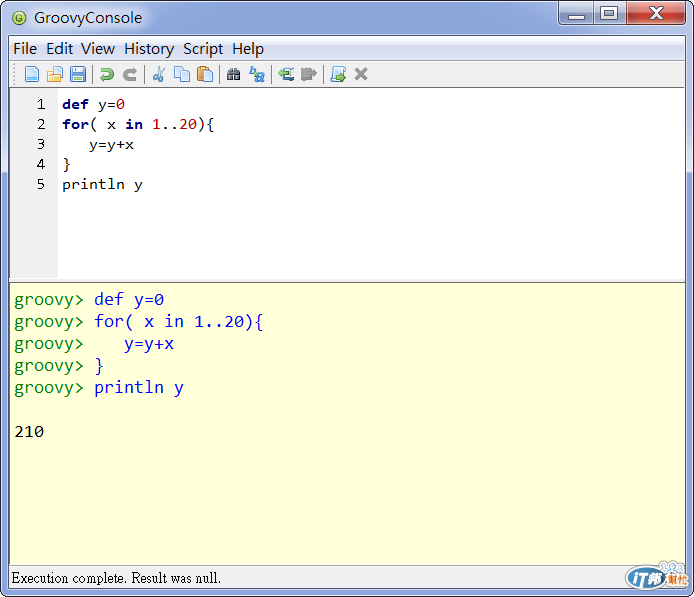The height and width of the screenshot is (597, 694).
Task: Click the Save floppy disk icon
Action: pyautogui.click(x=78, y=74)
